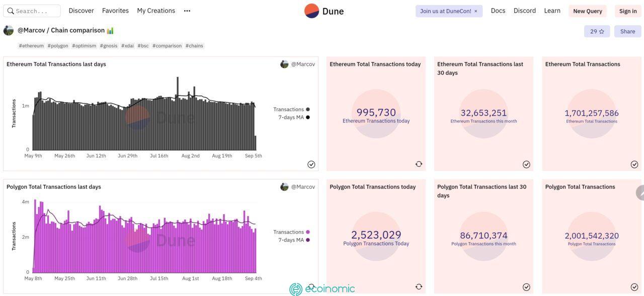Select the #bsc tag
Viewport: 644px width, 296px height.
pos(143,46)
